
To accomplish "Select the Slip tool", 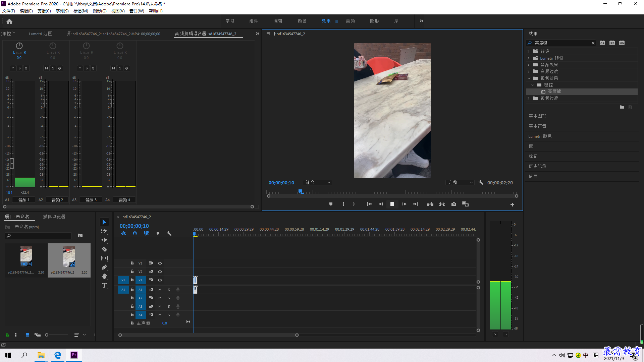I will [104, 258].
